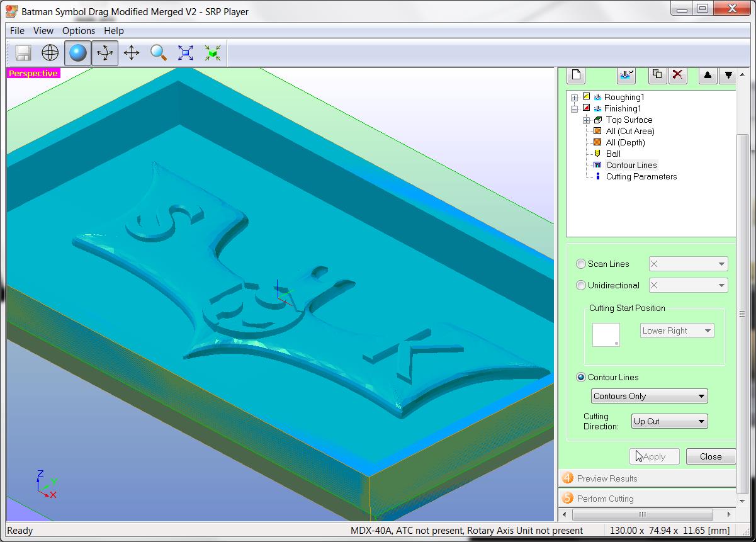Click the Apply button
Image resolution: width=756 pixels, height=542 pixels.
(655, 456)
